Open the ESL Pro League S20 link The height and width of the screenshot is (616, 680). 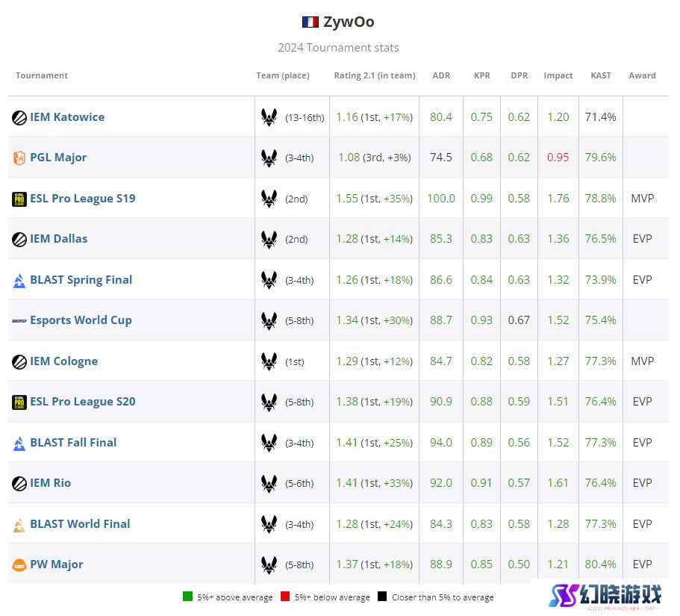82,402
